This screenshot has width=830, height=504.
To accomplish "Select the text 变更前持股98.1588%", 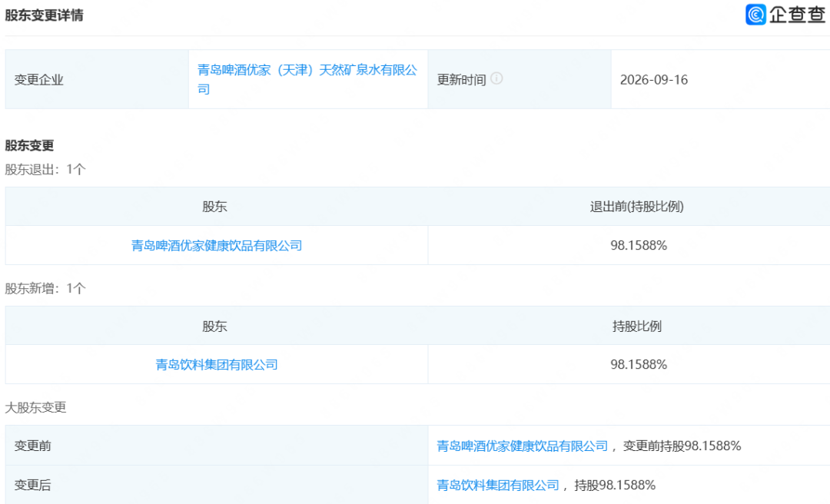I will (682, 446).
